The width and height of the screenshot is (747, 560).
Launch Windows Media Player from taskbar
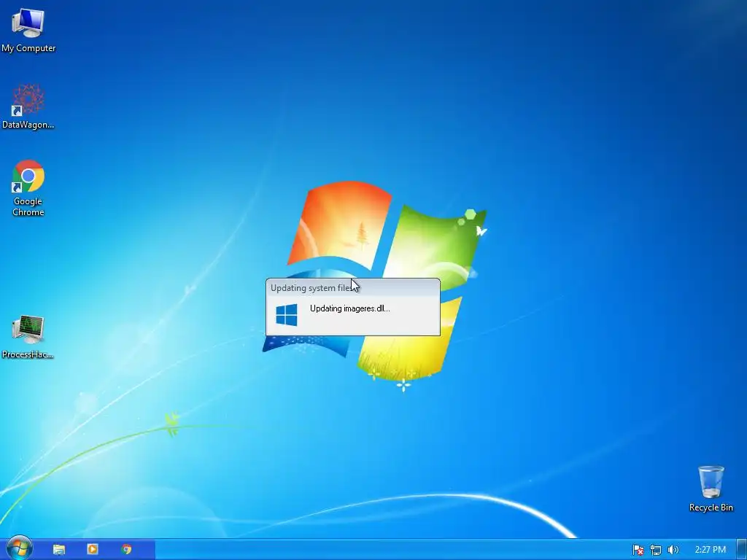click(93, 550)
